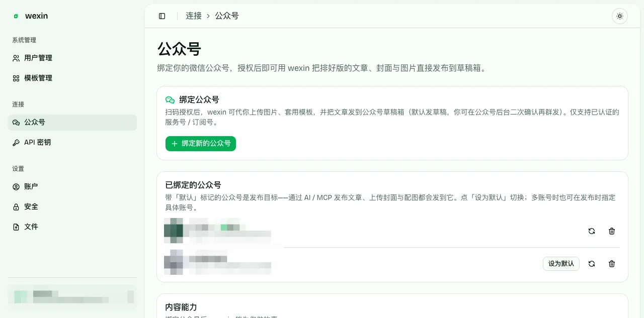This screenshot has height=318, width=644.
Task: Open 用户管理 in the sidebar
Action: tap(72, 58)
